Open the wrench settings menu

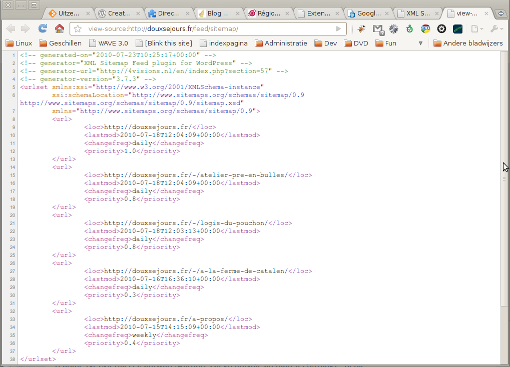tap(496, 29)
